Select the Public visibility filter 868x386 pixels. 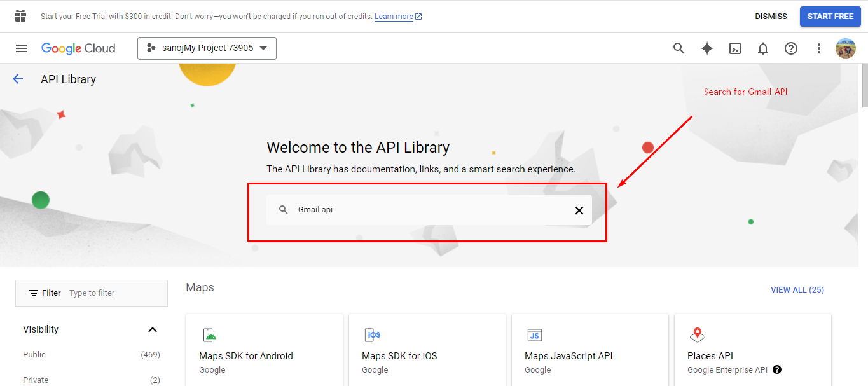coord(34,355)
